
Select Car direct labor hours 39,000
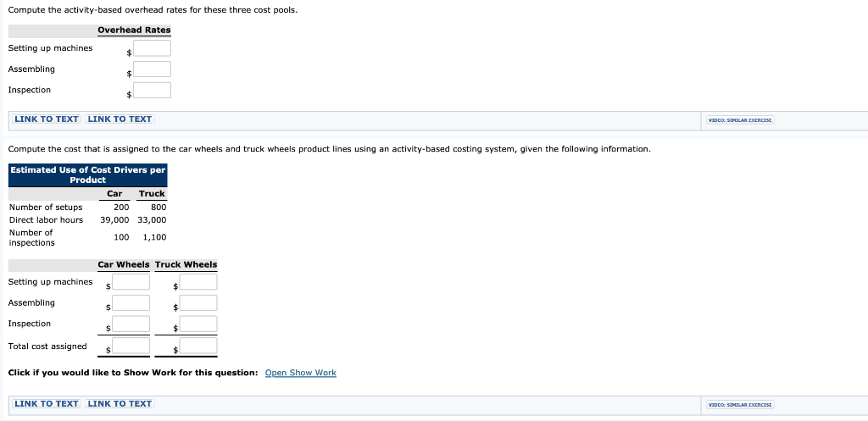click(114, 220)
